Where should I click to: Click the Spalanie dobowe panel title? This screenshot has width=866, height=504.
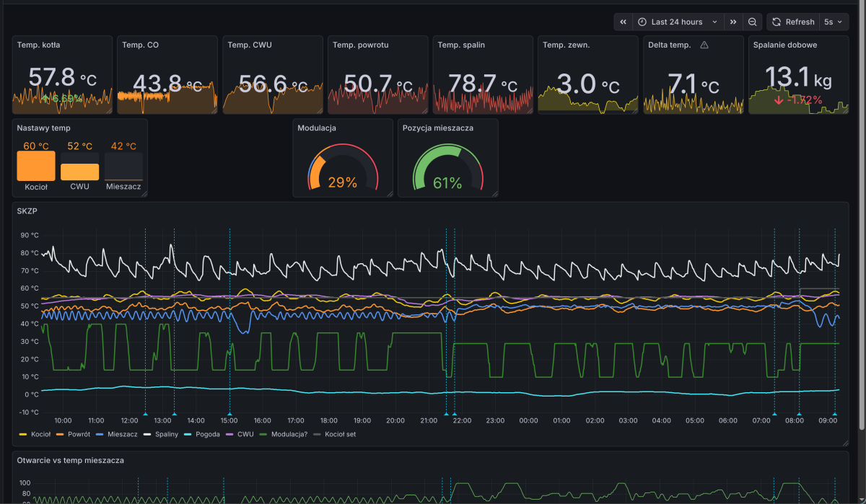tap(784, 45)
